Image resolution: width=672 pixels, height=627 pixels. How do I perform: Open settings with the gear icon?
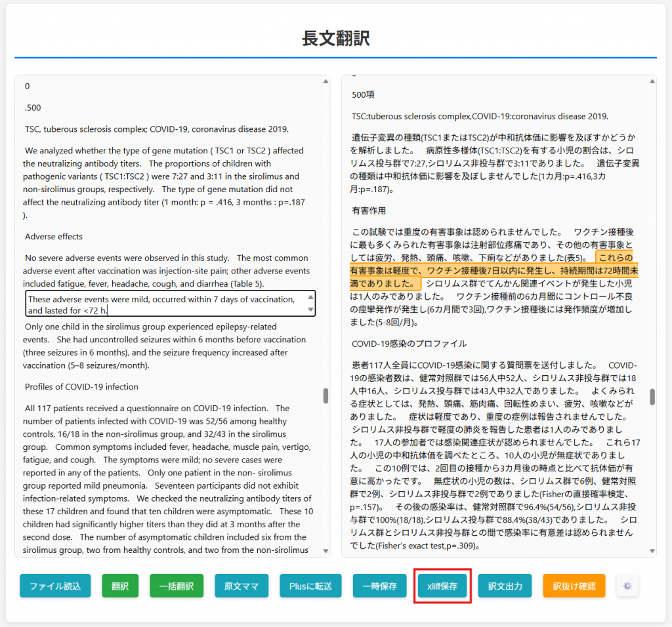pos(627,586)
